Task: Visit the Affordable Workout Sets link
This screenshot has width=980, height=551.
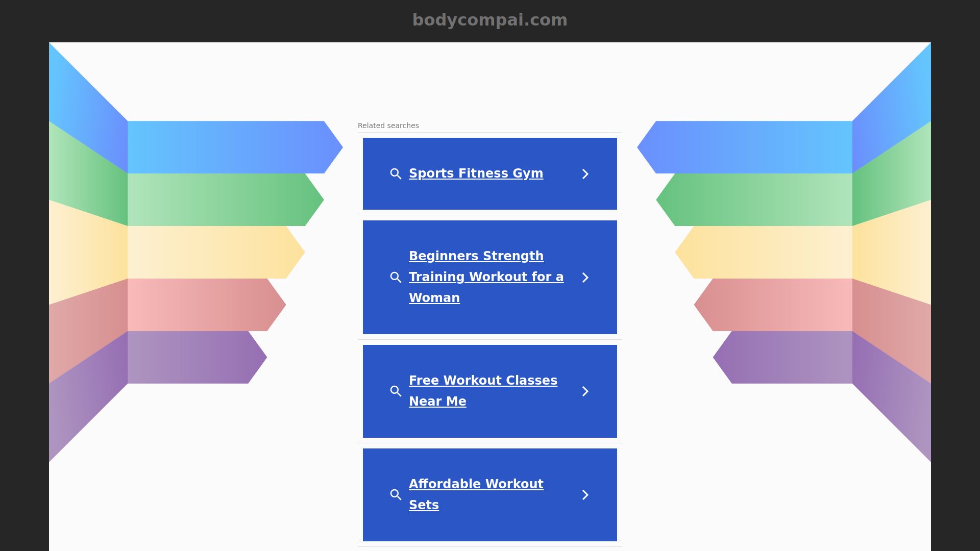Action: tap(476, 494)
